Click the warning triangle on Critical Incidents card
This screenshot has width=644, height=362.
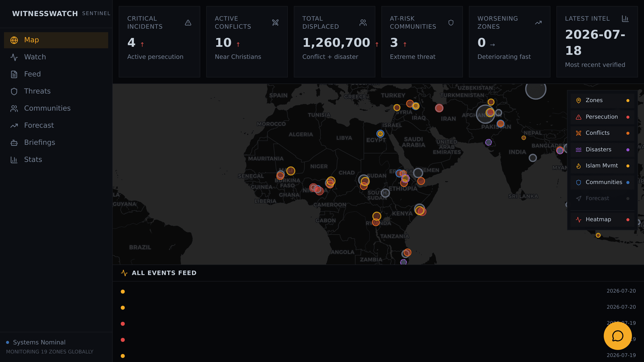(188, 23)
